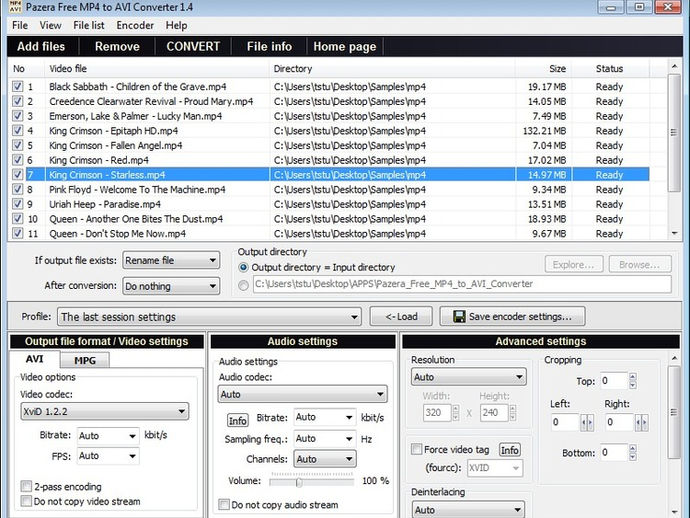Enable 2-pass encoding checkbox

point(26,486)
